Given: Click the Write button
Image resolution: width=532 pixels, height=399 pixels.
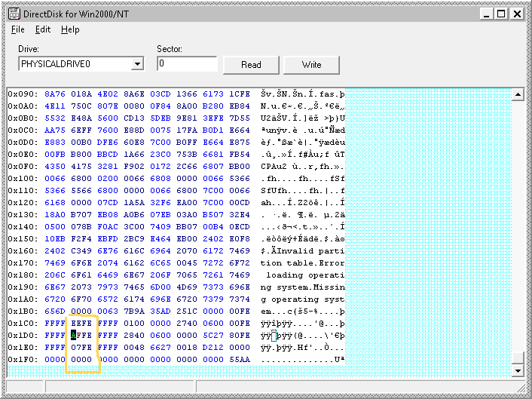Looking at the screenshot, I should (311, 65).
